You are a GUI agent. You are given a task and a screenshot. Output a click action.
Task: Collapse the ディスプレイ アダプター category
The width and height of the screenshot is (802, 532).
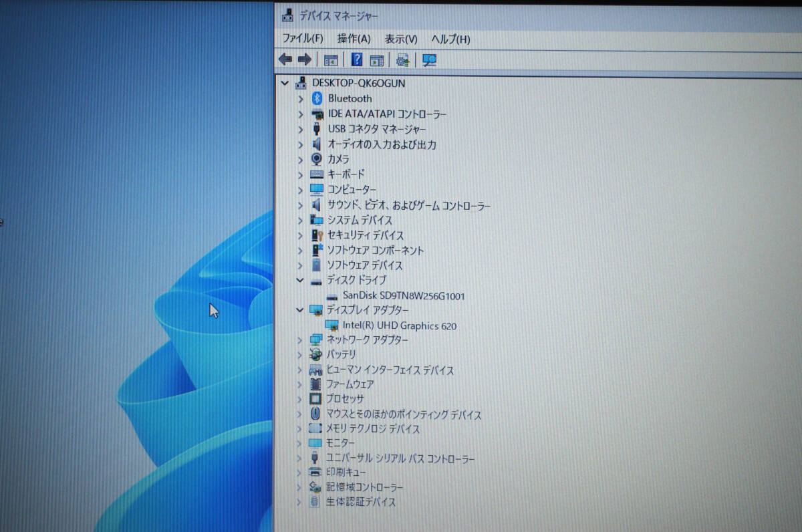coord(300,310)
